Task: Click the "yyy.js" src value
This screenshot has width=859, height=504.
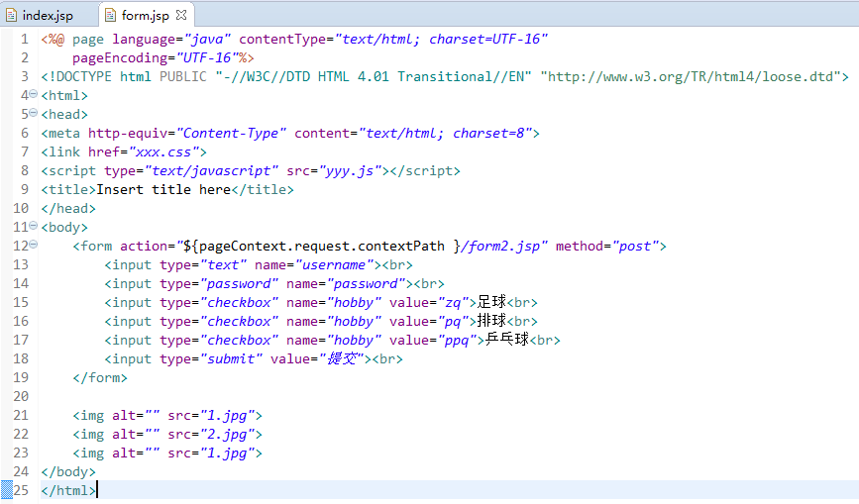Action: click(350, 170)
